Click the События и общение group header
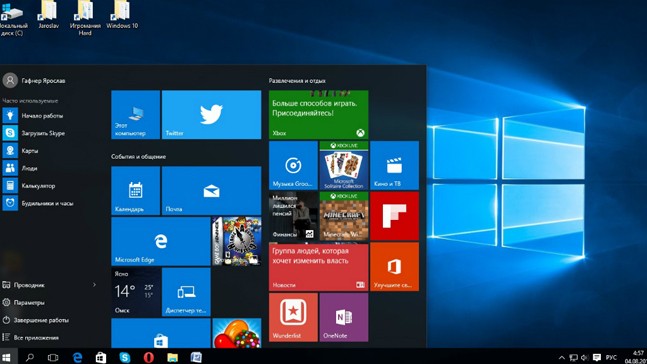 coord(139,157)
